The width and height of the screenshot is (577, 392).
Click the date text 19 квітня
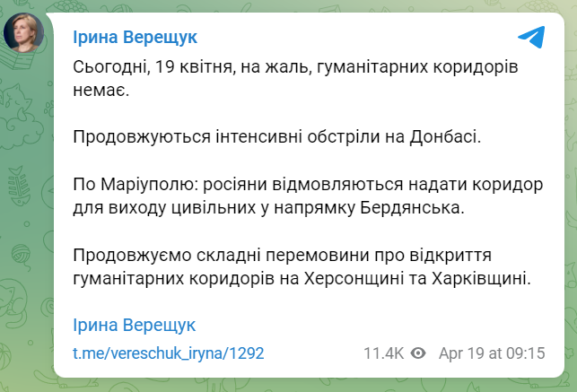coord(196,67)
